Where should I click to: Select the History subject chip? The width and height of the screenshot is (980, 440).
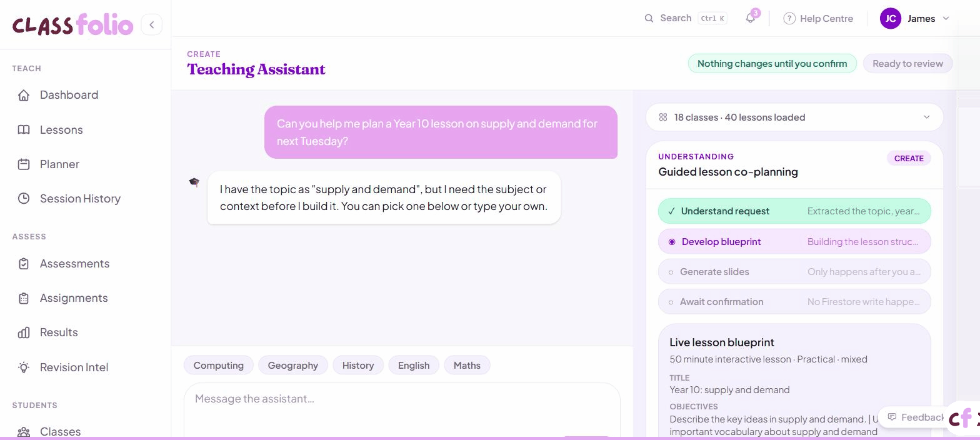358,366
